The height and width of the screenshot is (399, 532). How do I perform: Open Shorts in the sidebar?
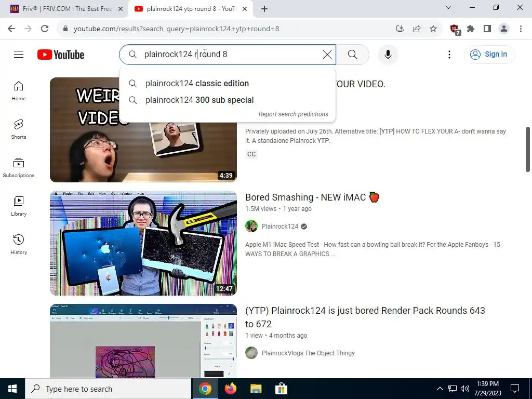point(19,129)
